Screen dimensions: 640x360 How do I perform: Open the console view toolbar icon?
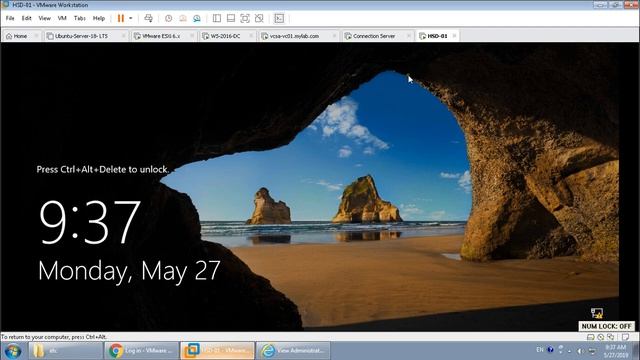279,18
